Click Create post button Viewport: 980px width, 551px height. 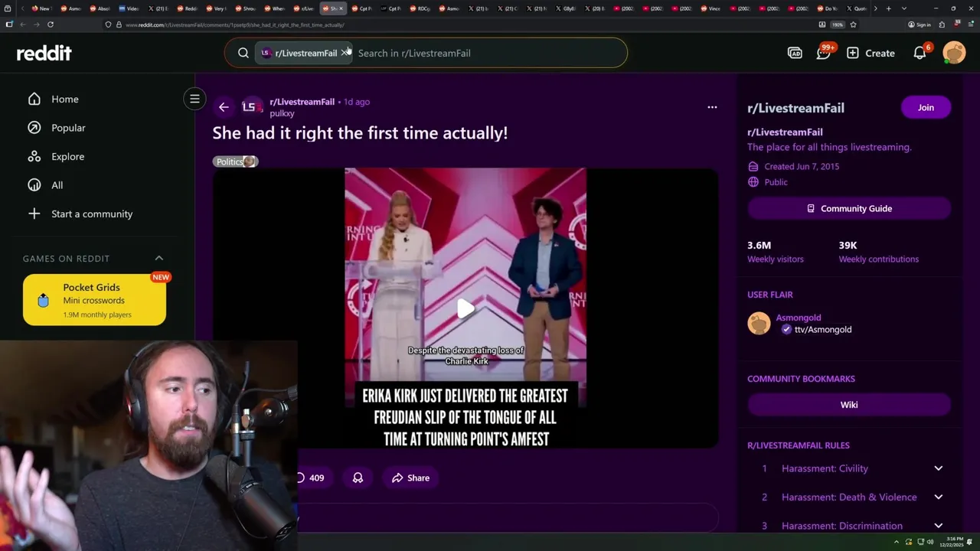871,53
